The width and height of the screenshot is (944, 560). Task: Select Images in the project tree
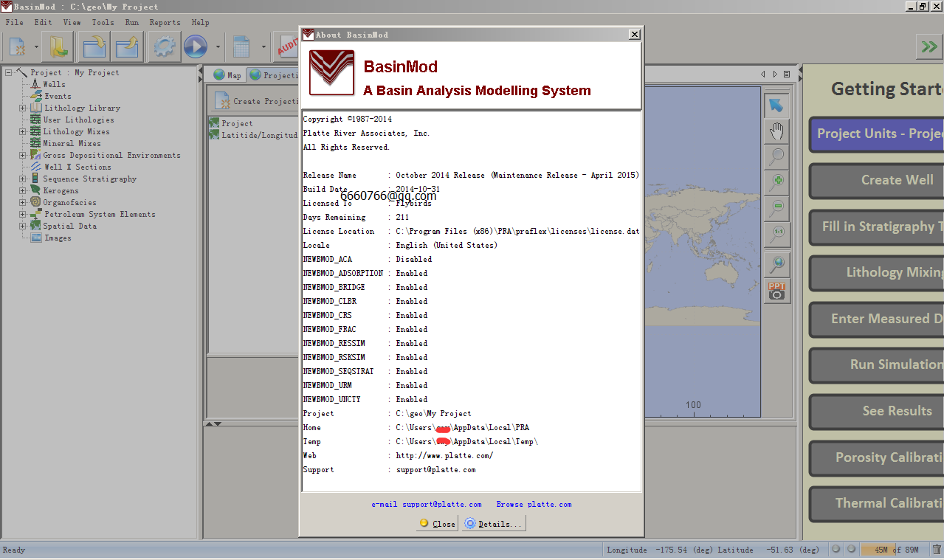pos(58,238)
